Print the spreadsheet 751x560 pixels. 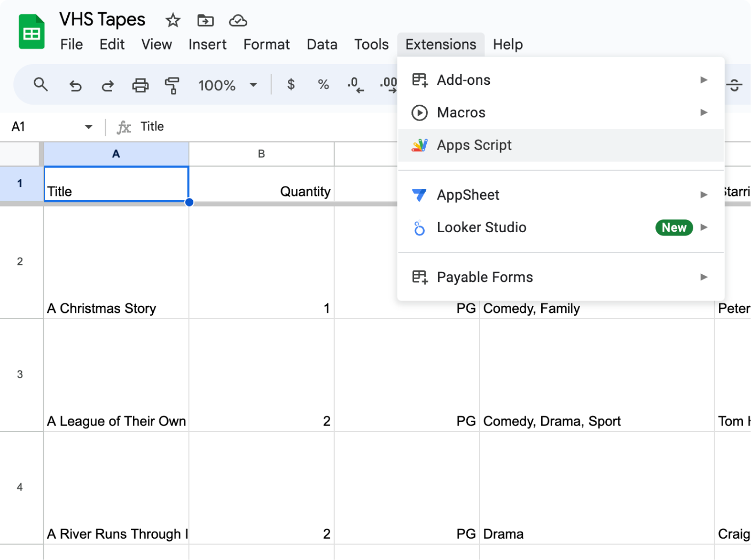[140, 85]
